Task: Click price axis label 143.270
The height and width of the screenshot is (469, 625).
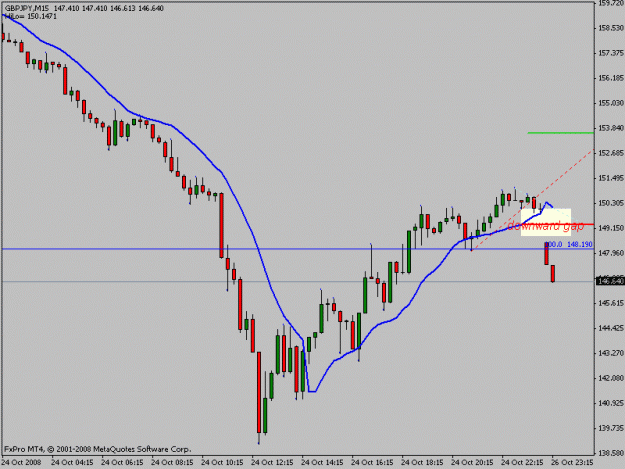Action: click(611, 353)
